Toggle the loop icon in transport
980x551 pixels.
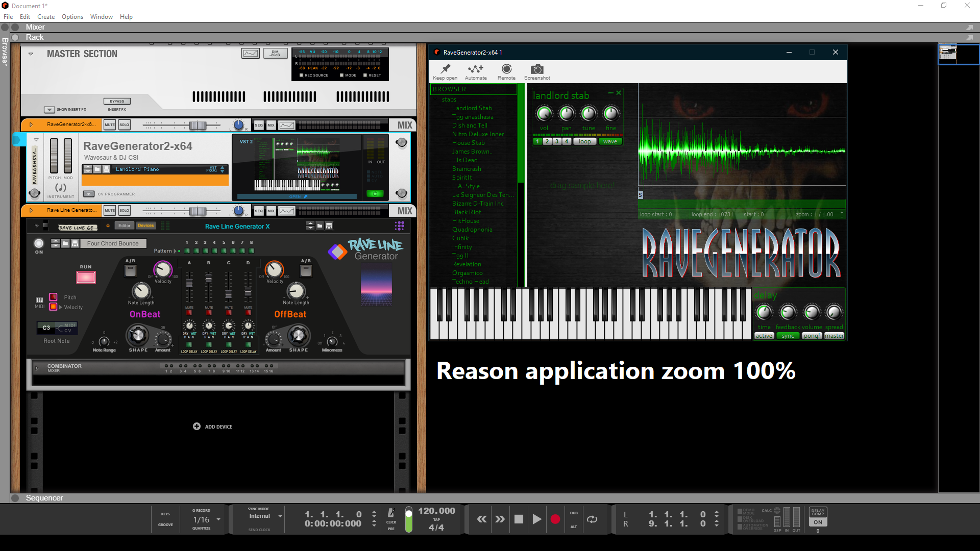(x=592, y=519)
